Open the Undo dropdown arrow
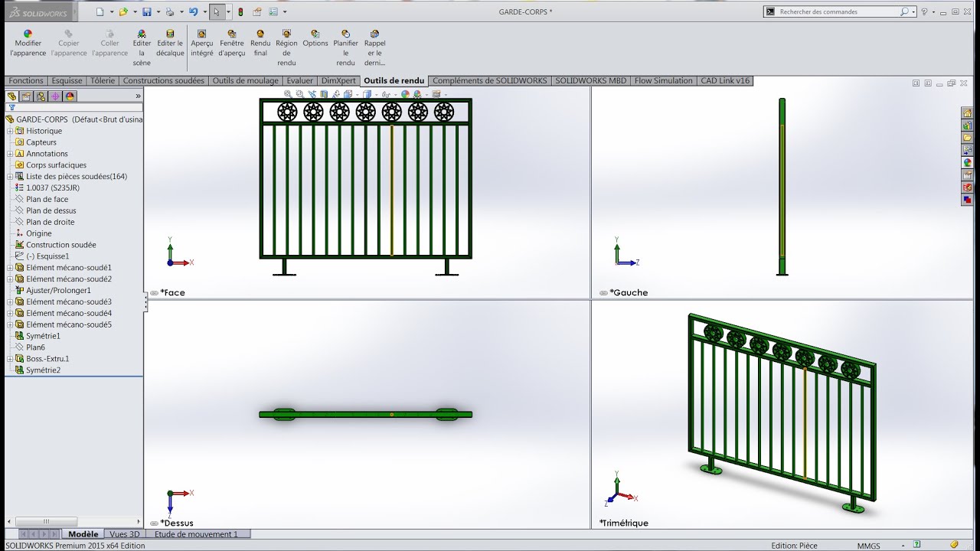Screen dimensions: 980x551 [x=204, y=11]
